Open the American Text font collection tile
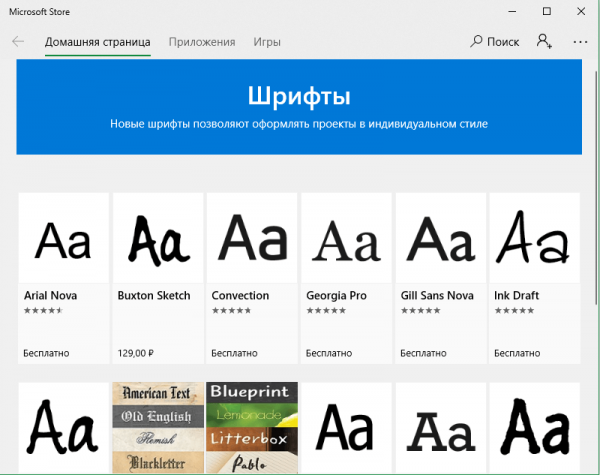The height and width of the screenshot is (475, 600). (158, 428)
